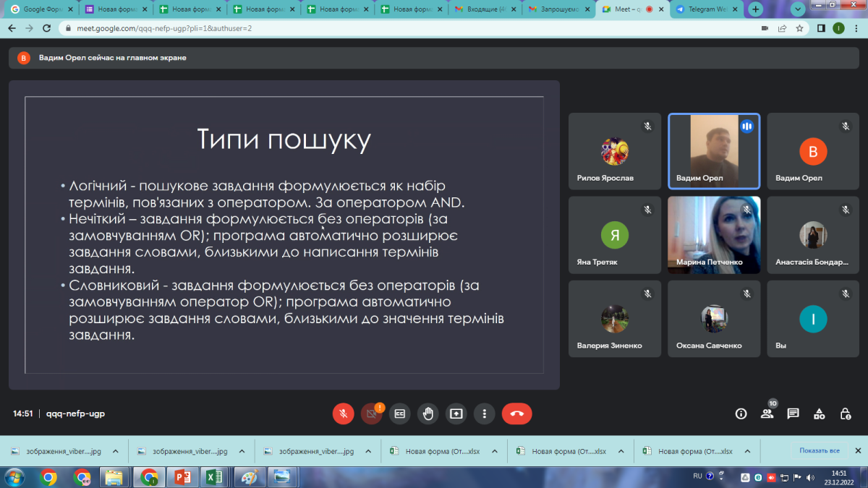Expand options for first зображення_viber jpg download
Image resolution: width=868 pixels, height=488 pixels.
pyautogui.click(x=115, y=451)
